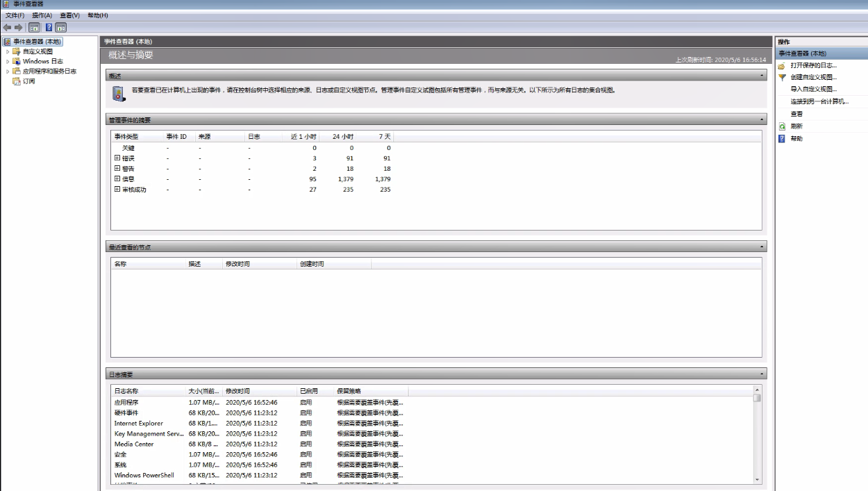Viewport: 868px width, 491px height.
Task: Click 连接到另一台计算机... in the actions pane
Action: click(819, 101)
